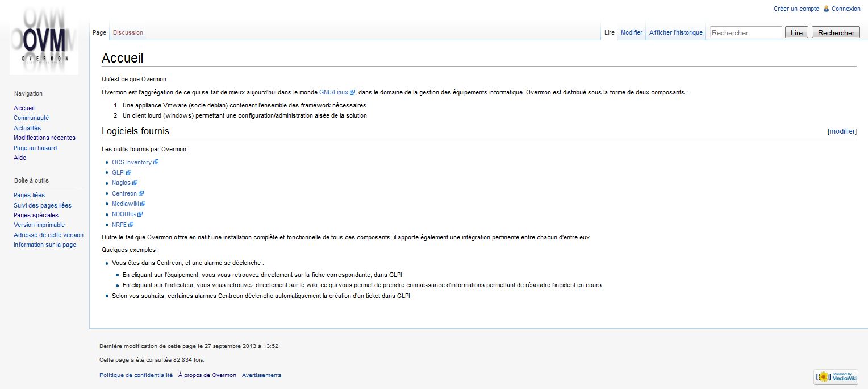Click the user icon beside Connexion
868x389 pixels.
pos(826,9)
